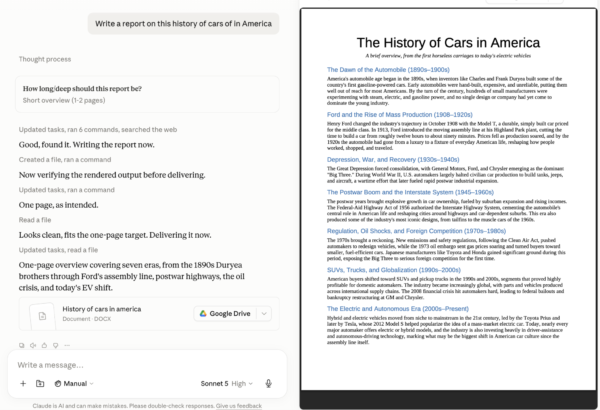The image size is (600, 410).
Task: Click 'SUVs, Trucks, and Globalization' heading
Action: (394, 270)
